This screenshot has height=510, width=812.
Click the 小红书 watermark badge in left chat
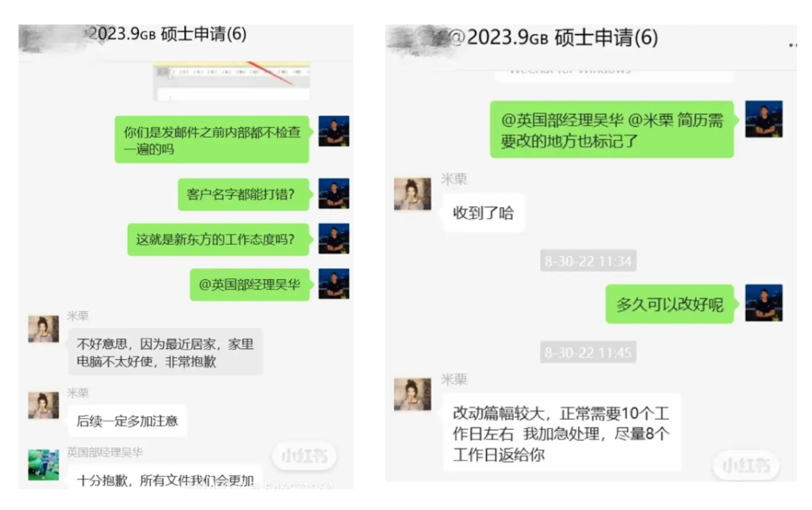coord(304,455)
